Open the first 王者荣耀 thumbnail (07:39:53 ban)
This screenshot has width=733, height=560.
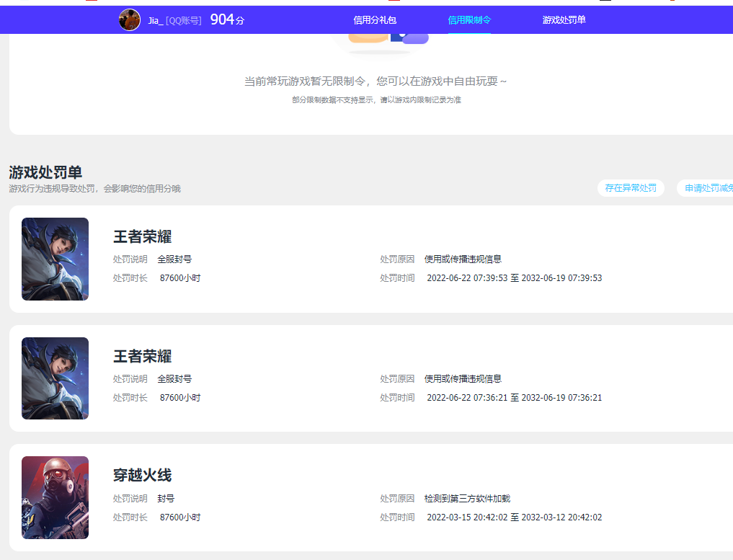tap(55, 259)
